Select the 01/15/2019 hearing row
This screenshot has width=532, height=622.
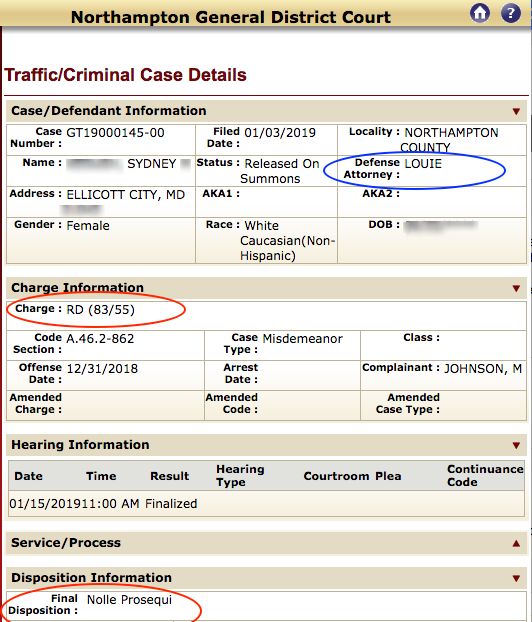[x=266, y=504]
